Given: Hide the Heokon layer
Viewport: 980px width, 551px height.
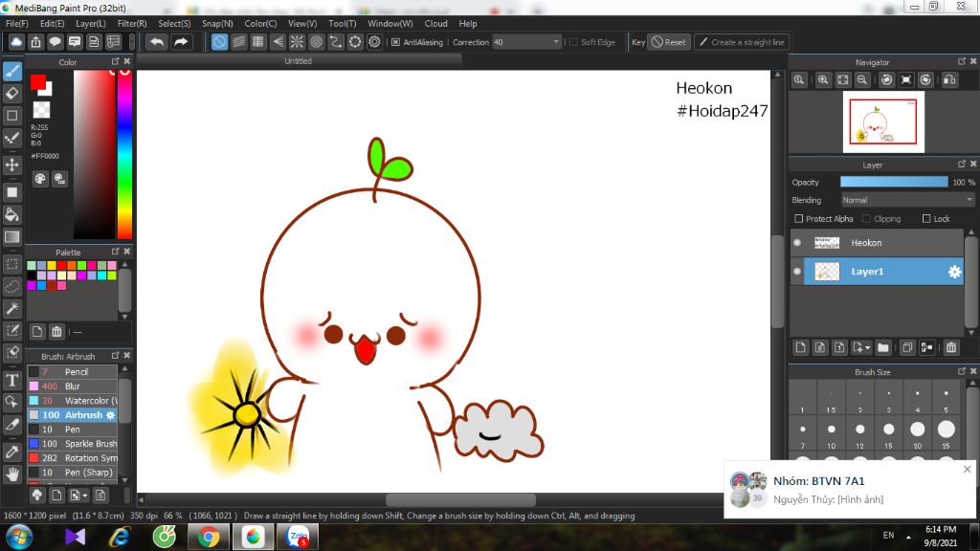Looking at the screenshot, I should click(797, 242).
